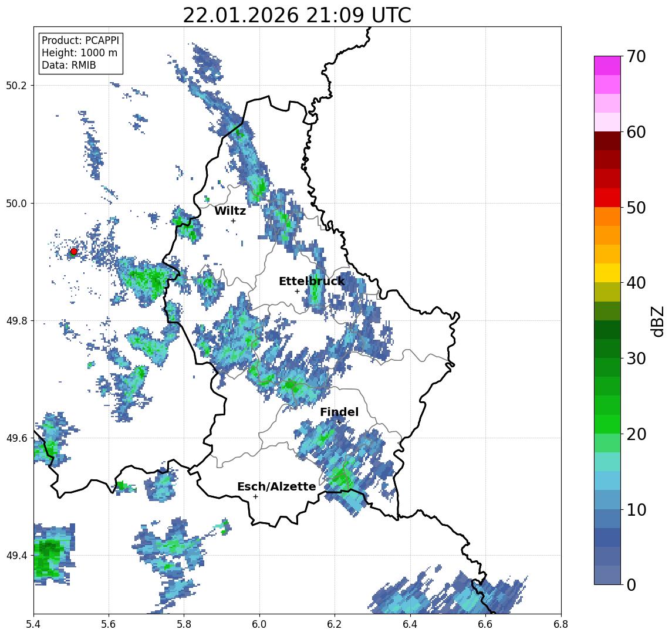Click the 50 tick on the colorbar

[636, 208]
